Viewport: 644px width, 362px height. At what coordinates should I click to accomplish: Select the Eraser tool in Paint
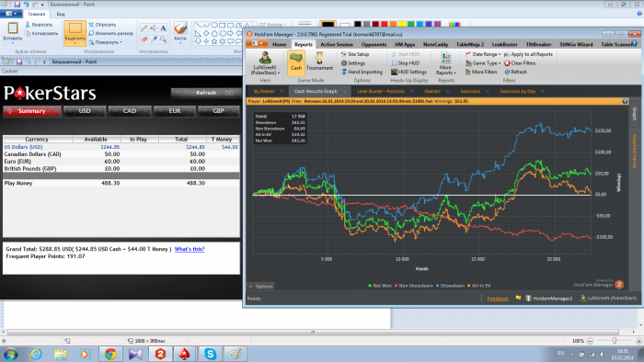(x=144, y=39)
